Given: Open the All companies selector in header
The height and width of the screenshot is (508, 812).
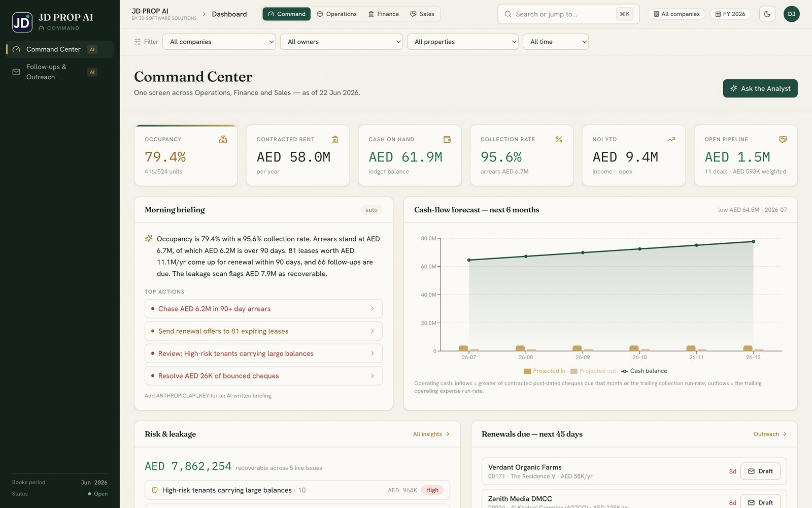Looking at the screenshot, I should [676, 14].
